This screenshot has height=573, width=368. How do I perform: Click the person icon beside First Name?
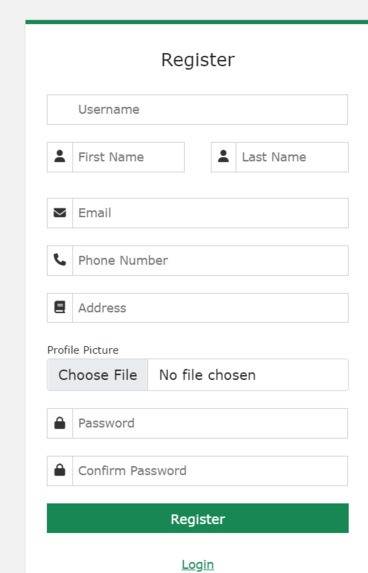click(x=60, y=156)
